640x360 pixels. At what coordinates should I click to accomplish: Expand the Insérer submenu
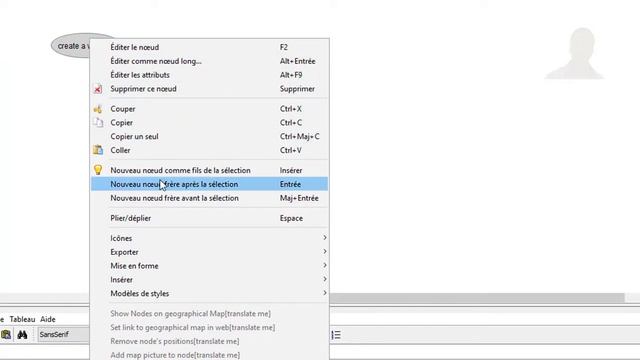pos(209,280)
